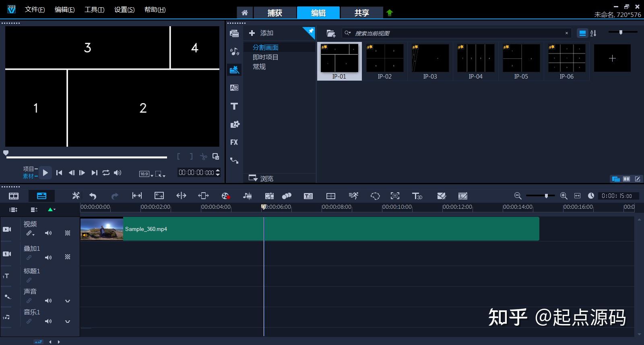Select the Template library icon
Image resolution: width=644 pixels, height=345 pixels.
coord(234,70)
